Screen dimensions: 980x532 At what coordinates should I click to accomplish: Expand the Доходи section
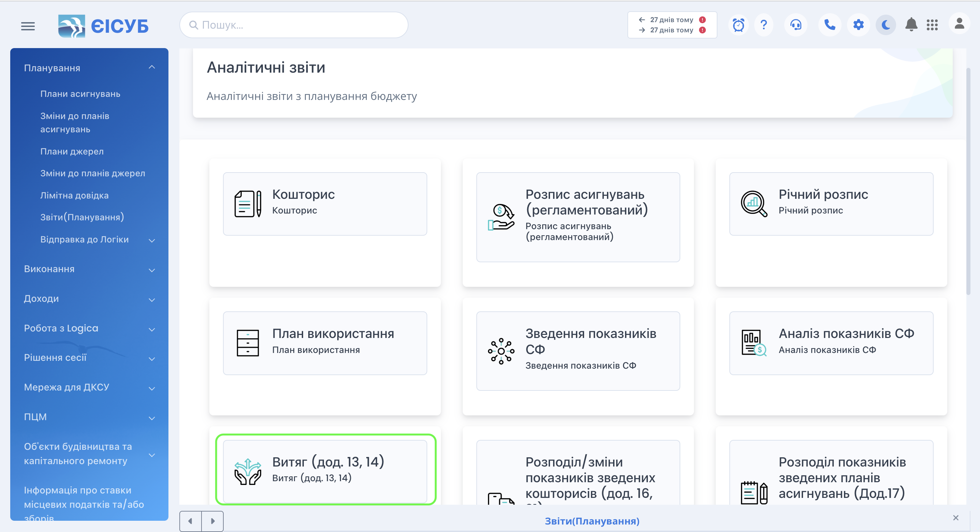click(152, 299)
